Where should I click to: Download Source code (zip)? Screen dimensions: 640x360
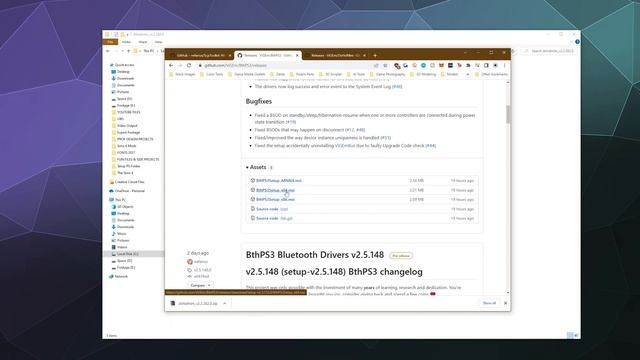point(272,209)
